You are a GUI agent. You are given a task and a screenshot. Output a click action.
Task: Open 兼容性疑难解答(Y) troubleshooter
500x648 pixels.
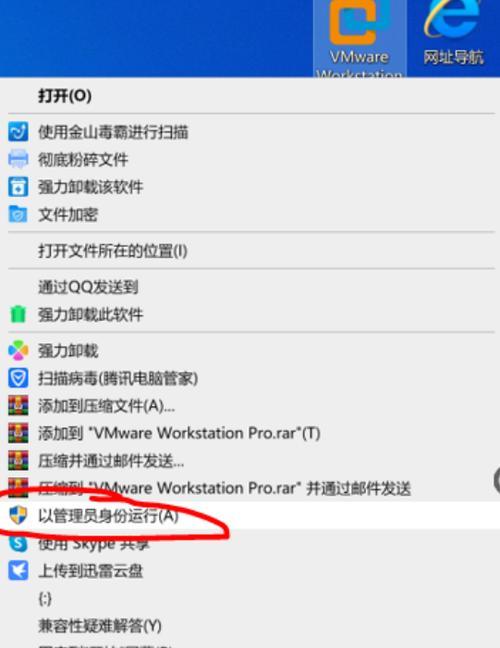tap(100, 626)
